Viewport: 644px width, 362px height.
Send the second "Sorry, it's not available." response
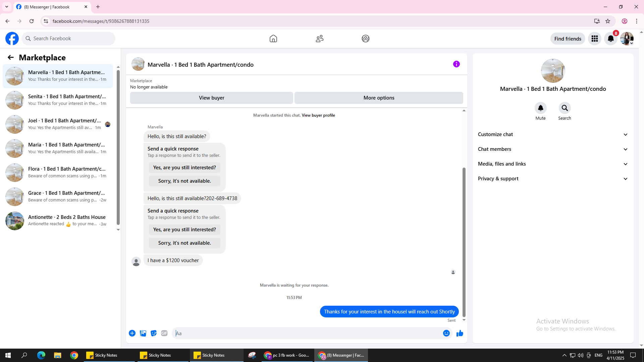[x=184, y=243]
